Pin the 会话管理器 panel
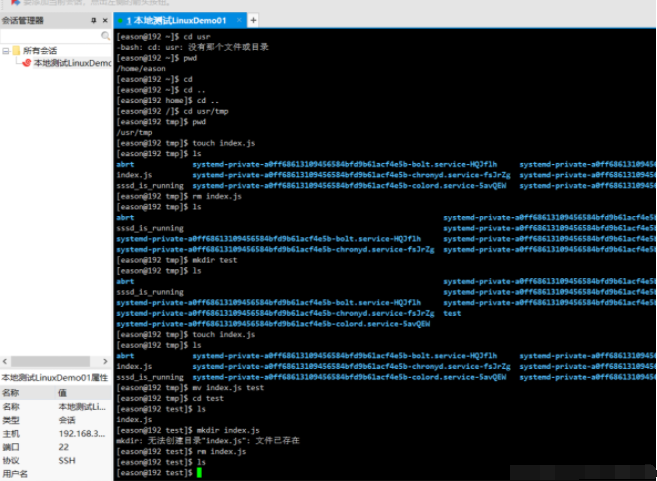Image resolution: width=657 pixels, height=481 pixels. [93, 20]
